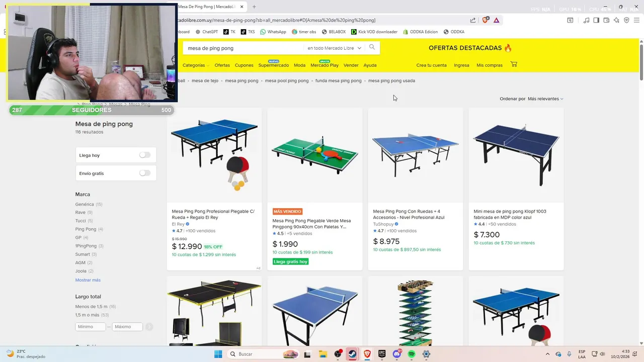
Task: Click the 'mesa de ping pong' search box
Action: (244, 48)
